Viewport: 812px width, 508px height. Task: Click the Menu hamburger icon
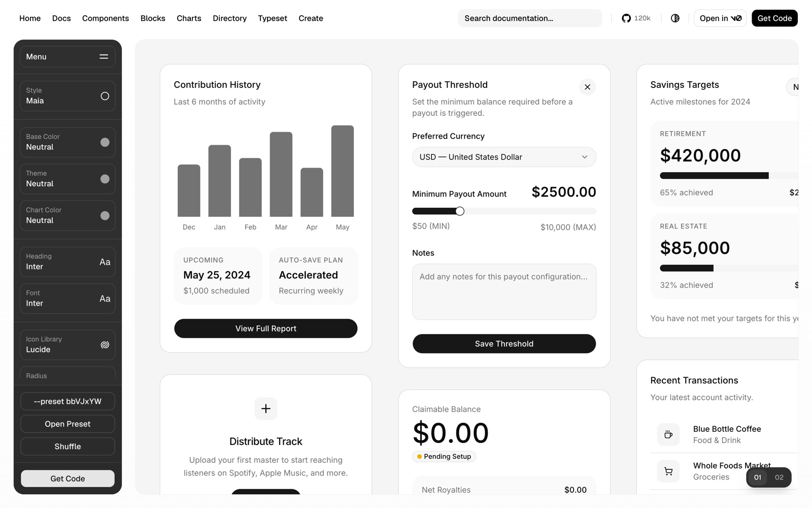coord(104,57)
